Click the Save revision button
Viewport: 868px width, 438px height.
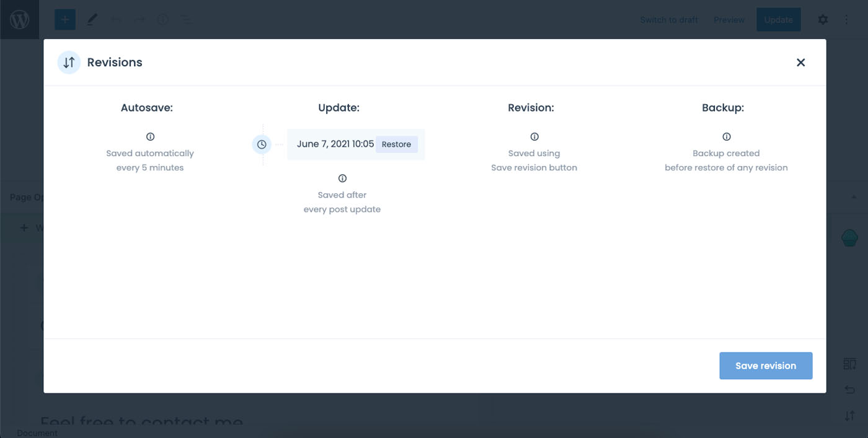click(766, 366)
